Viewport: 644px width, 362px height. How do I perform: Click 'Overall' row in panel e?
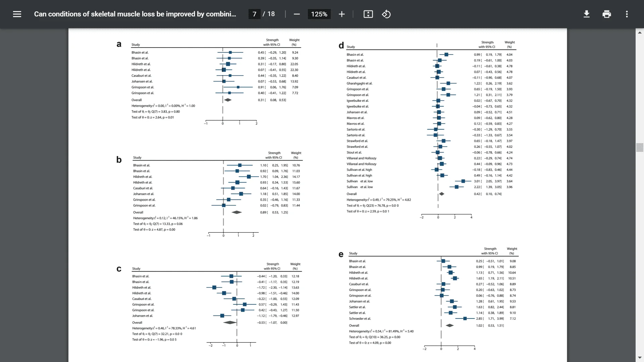[427, 325]
